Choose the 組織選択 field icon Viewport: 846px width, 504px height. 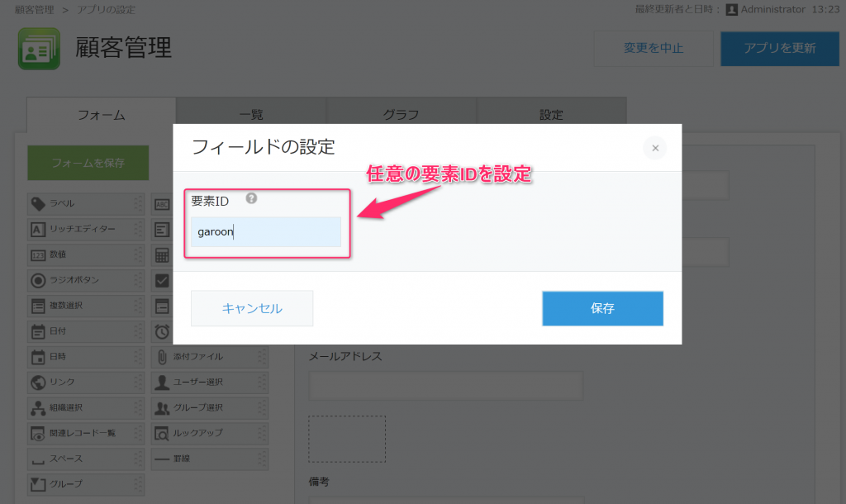tap(38, 408)
